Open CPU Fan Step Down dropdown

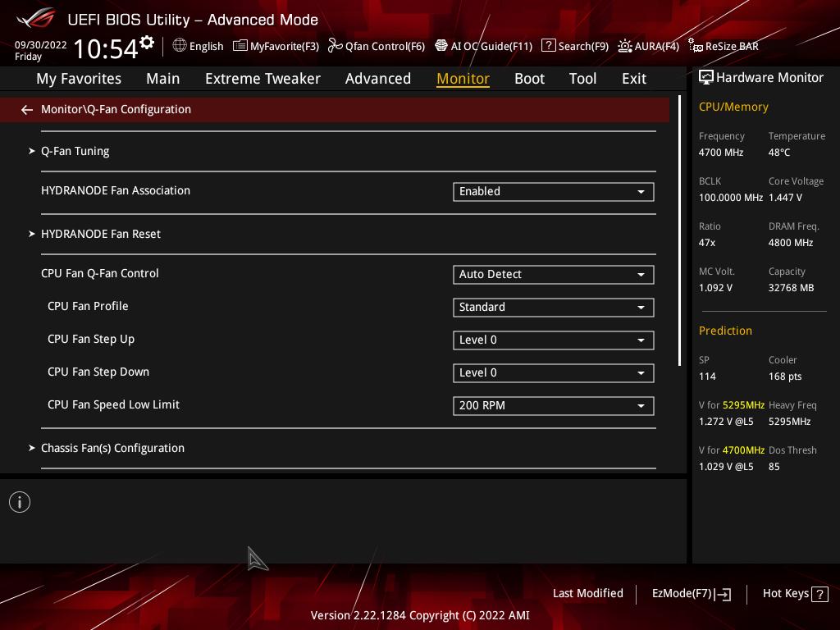click(x=554, y=373)
